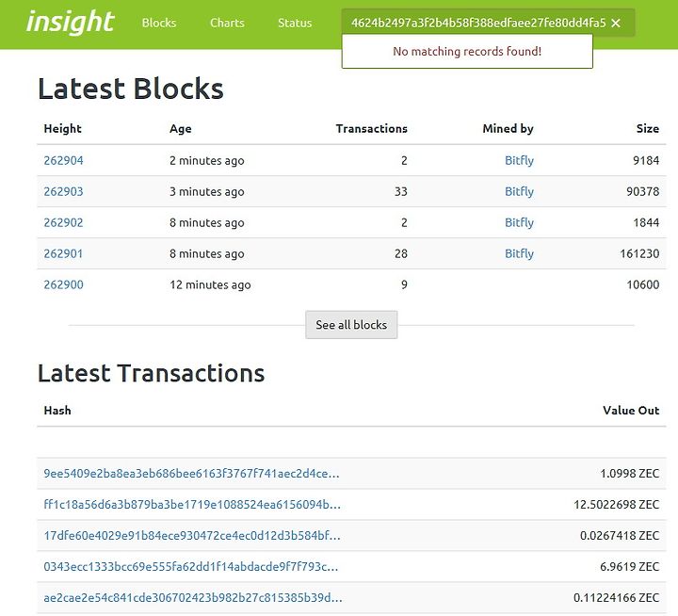Open transaction 17dfe60e4029e91b84ece...
Viewport: 678px width, 616px height.
[192, 536]
